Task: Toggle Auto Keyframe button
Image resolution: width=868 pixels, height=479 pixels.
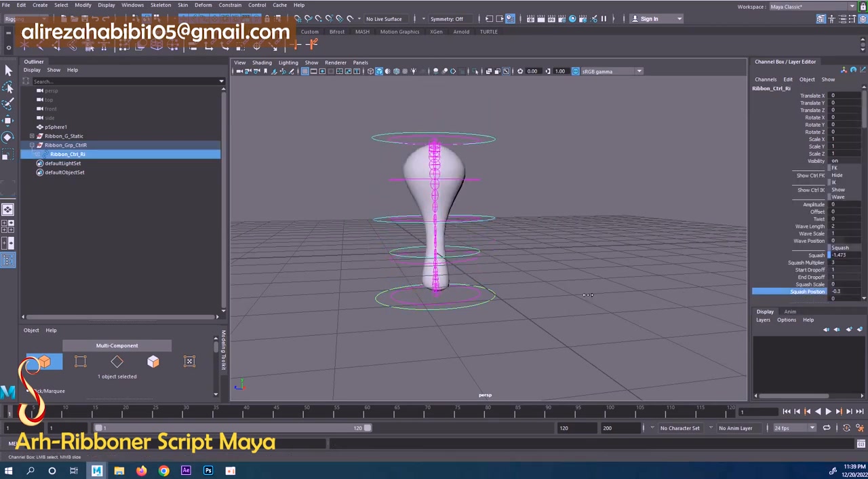Action: tap(846, 428)
